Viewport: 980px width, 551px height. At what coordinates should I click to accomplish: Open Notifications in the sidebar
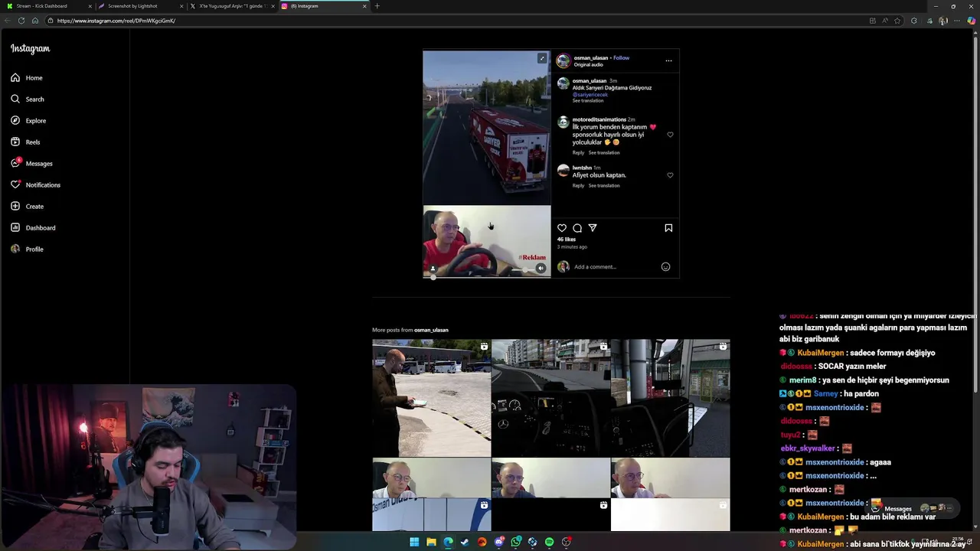(x=35, y=185)
